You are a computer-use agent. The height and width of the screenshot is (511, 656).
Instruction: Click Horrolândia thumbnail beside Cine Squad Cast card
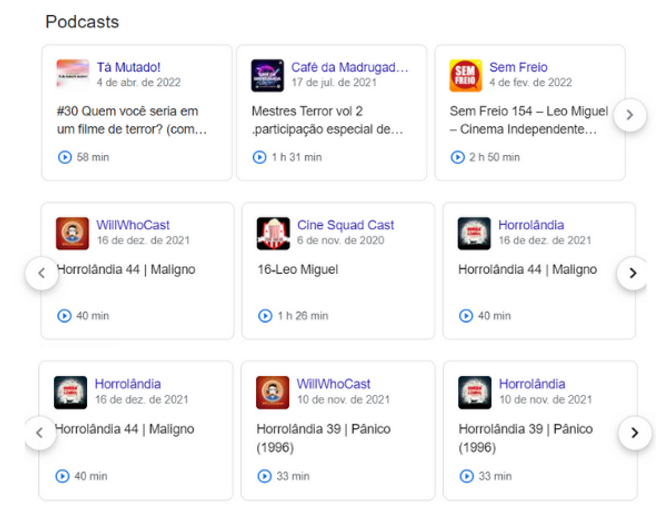(x=474, y=233)
